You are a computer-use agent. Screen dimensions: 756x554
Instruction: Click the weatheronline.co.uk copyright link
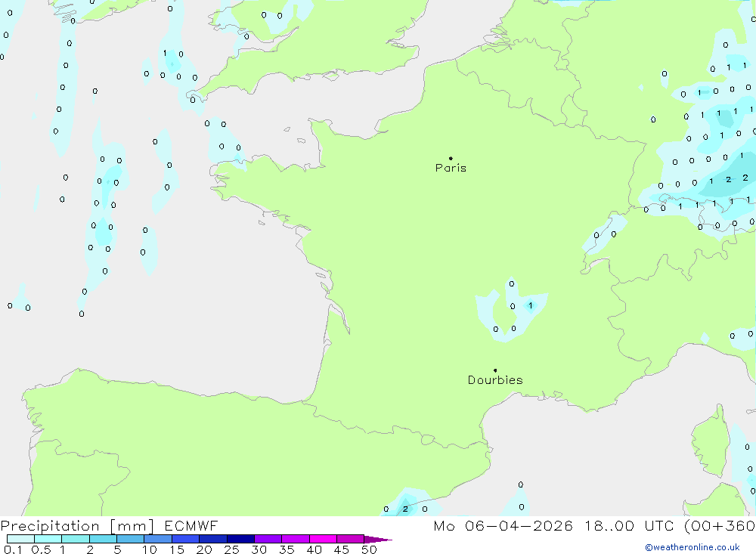pyautogui.click(x=692, y=547)
